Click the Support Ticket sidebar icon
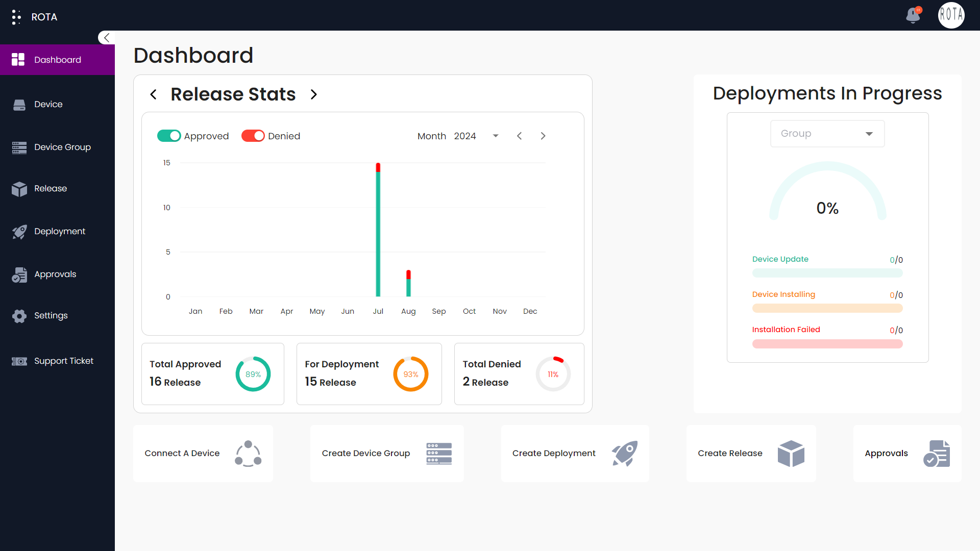This screenshot has height=551, width=980. point(20,361)
